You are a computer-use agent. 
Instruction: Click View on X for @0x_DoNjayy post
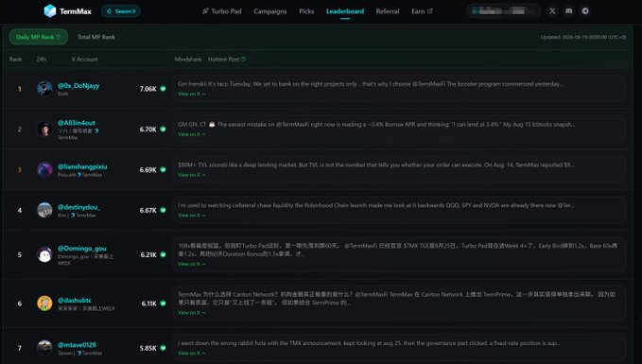point(192,94)
